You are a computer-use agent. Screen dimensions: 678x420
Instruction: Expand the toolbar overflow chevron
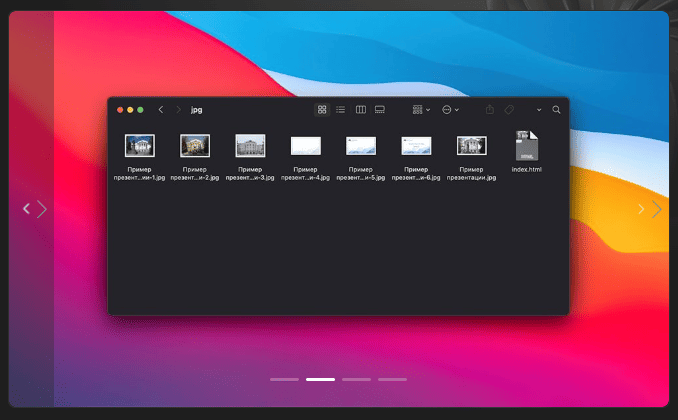539,110
